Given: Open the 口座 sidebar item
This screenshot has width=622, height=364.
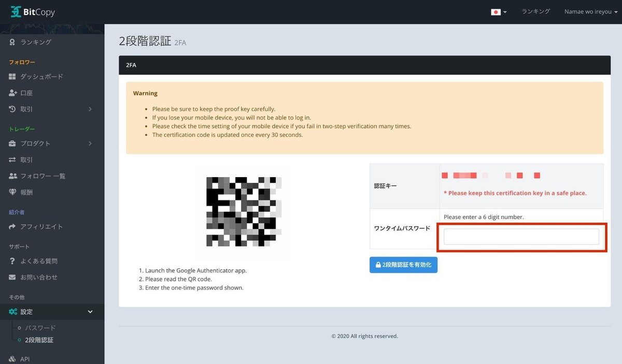Looking at the screenshot, I should tap(26, 93).
